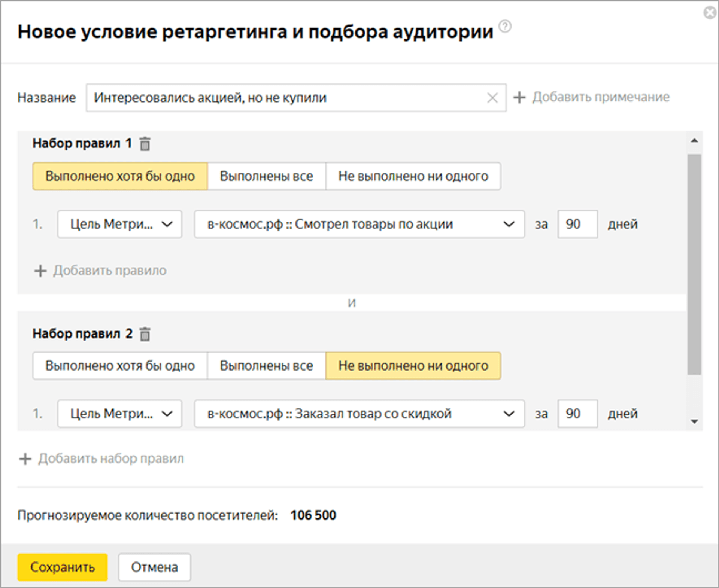Close the dialog with the X icon
Viewport: 719px width, 588px height.
point(710,13)
